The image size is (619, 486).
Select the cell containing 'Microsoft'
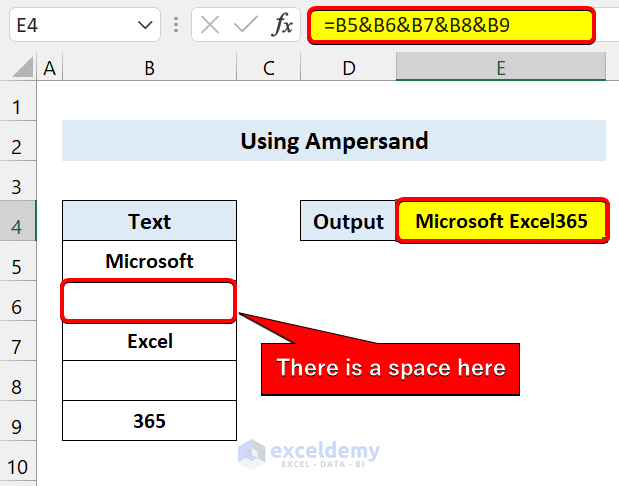[x=149, y=261]
